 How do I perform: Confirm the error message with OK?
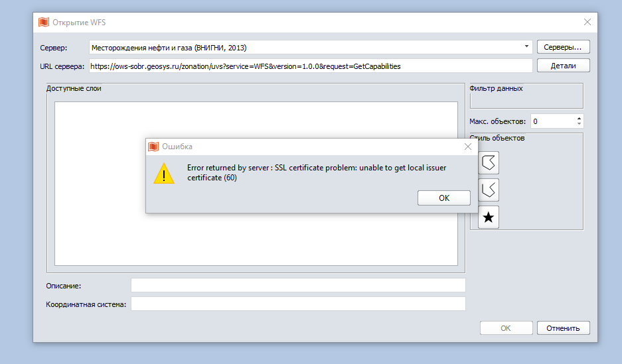point(444,198)
